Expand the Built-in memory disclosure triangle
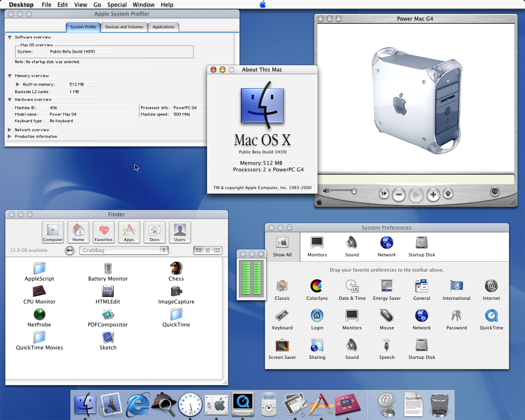 (18, 84)
